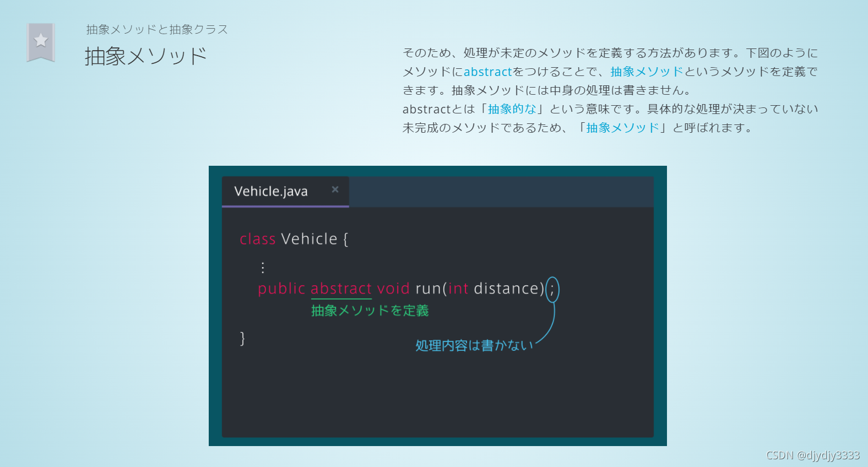Image resolution: width=868 pixels, height=467 pixels.
Task: Click the green annotation 抽象メソッドを定義
Action: pyautogui.click(x=370, y=311)
